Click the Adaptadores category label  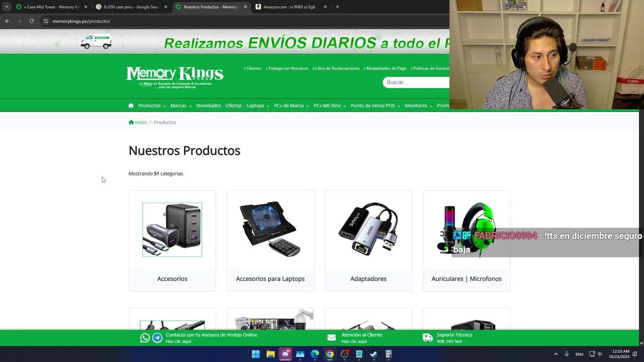(368, 279)
